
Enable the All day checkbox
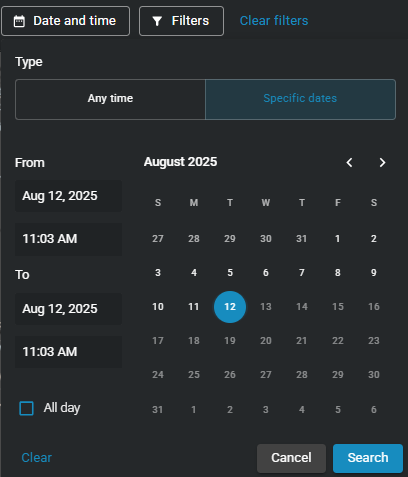point(26,408)
